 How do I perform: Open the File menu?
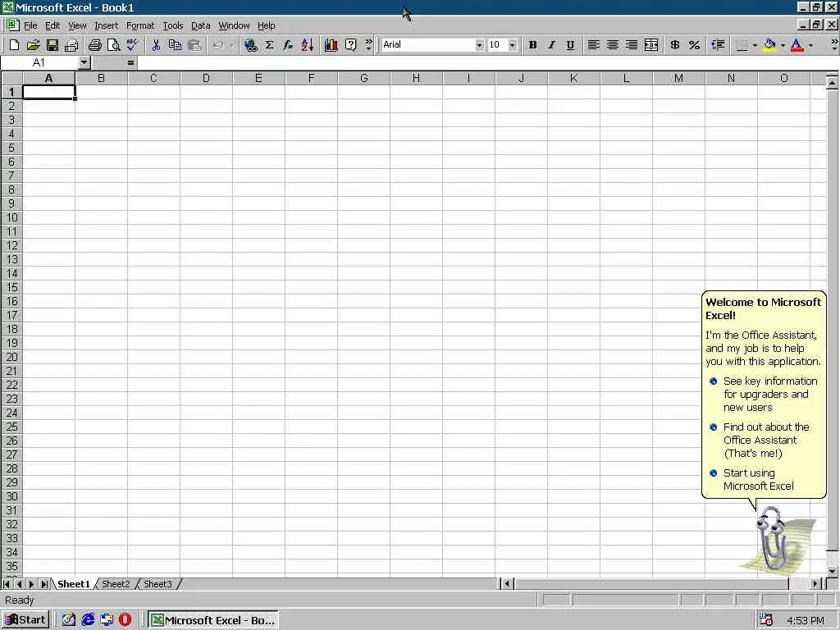pos(30,25)
